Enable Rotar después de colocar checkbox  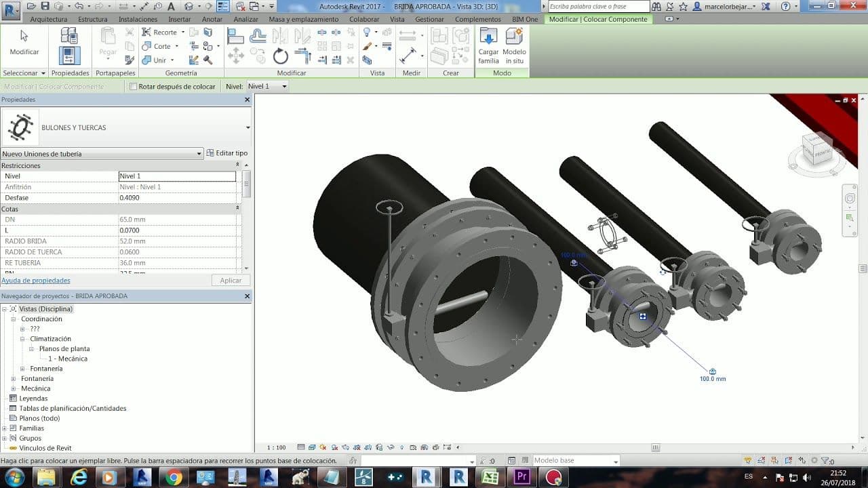(134, 87)
